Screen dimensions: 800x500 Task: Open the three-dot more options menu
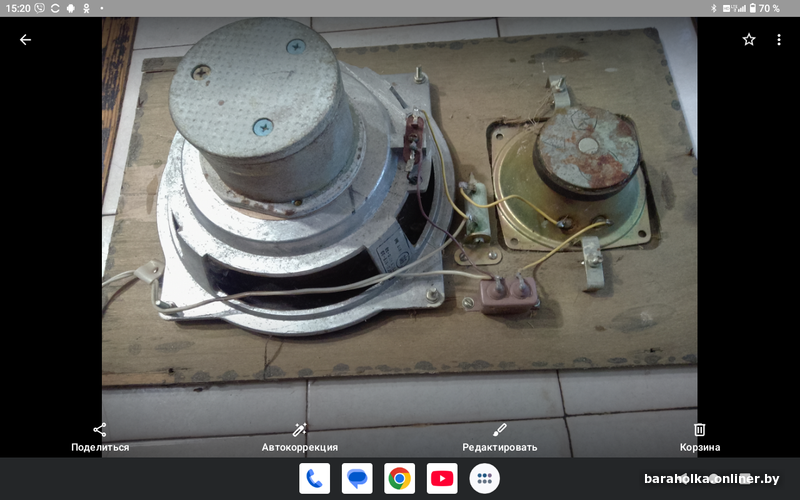779,40
